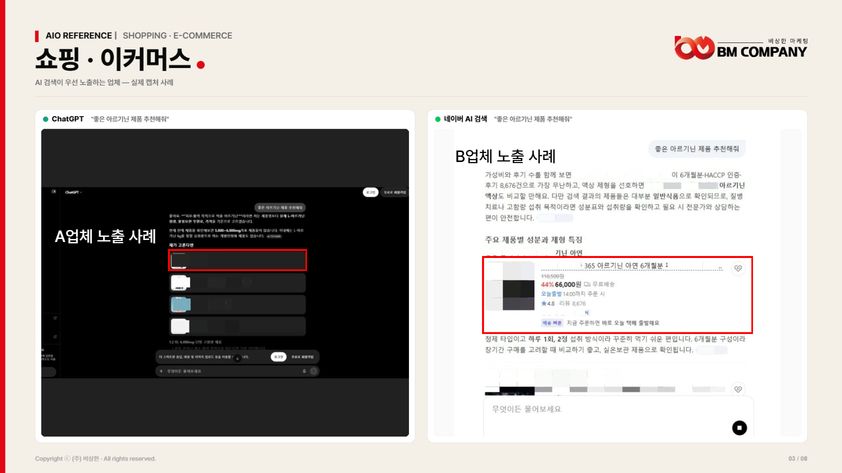This screenshot has height=473, width=842.
Task: Click the white pill in ChatGPT bottom banner
Action: 278,356
